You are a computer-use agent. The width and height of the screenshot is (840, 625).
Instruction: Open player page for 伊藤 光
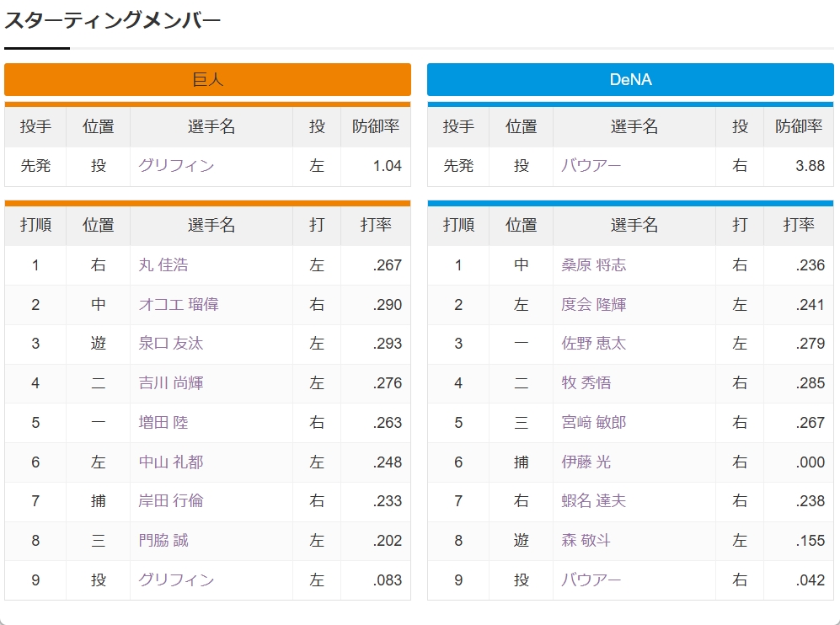coord(586,462)
